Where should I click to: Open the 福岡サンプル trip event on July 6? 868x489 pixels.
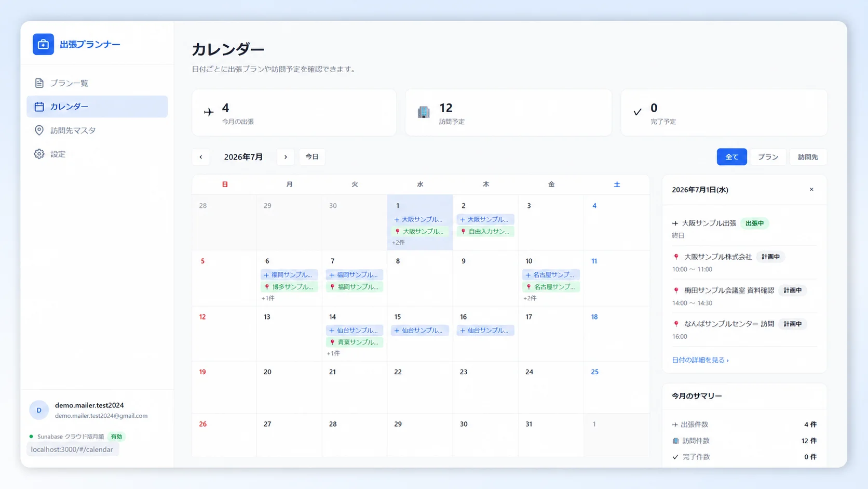289,275
